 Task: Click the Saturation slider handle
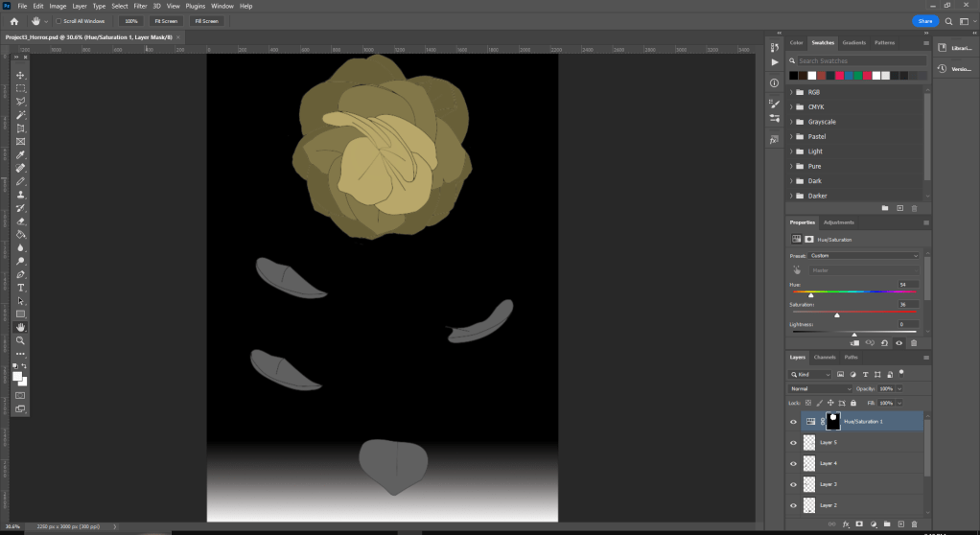coord(837,314)
